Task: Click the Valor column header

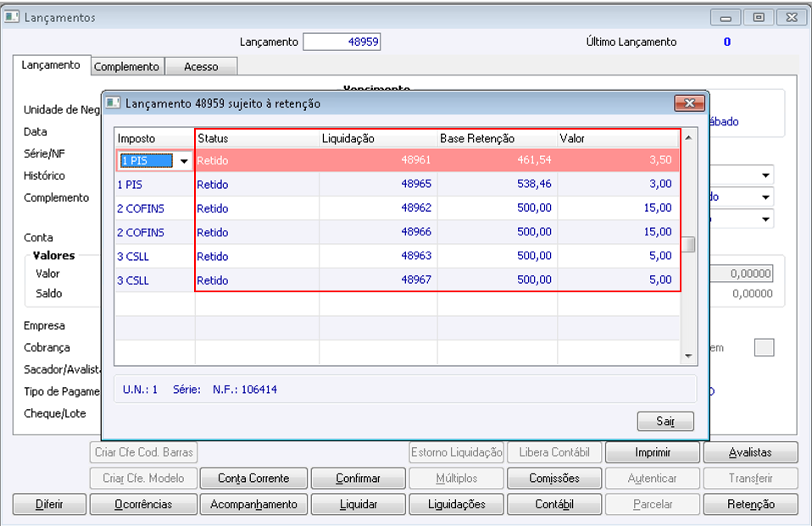Action: [x=619, y=138]
